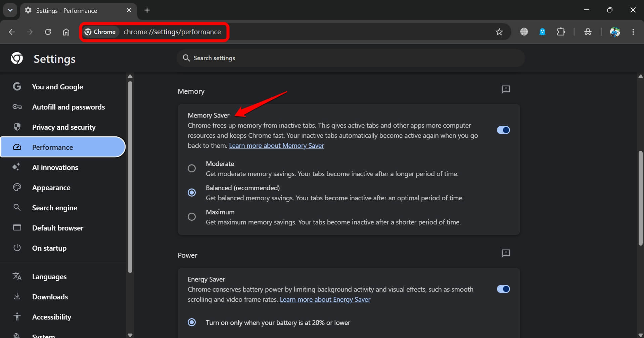644x338 pixels.
Task: Open the blue ghost extension icon
Action: [x=542, y=32]
